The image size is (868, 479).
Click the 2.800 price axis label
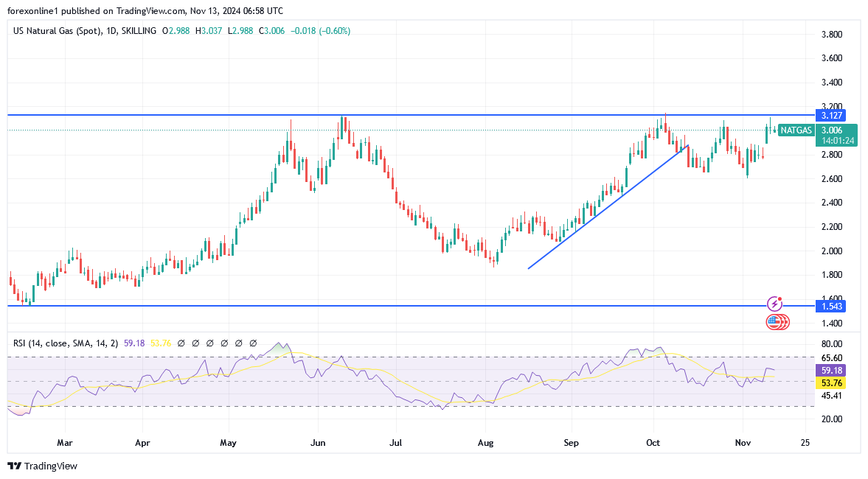click(x=831, y=154)
